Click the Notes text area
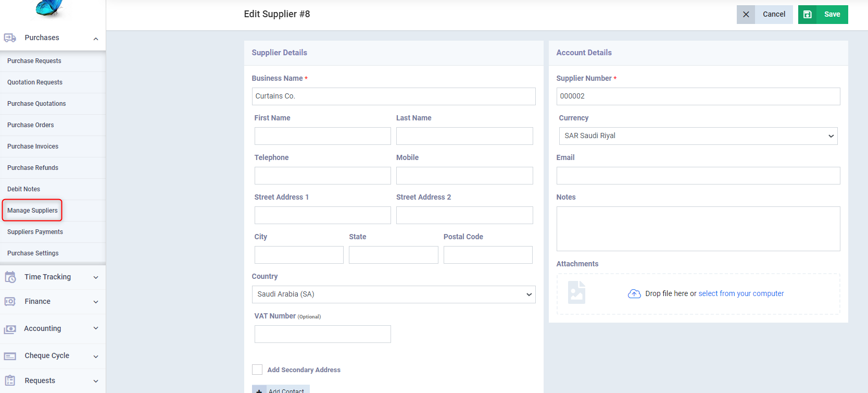Image resolution: width=868 pixels, height=393 pixels. pyautogui.click(x=698, y=229)
